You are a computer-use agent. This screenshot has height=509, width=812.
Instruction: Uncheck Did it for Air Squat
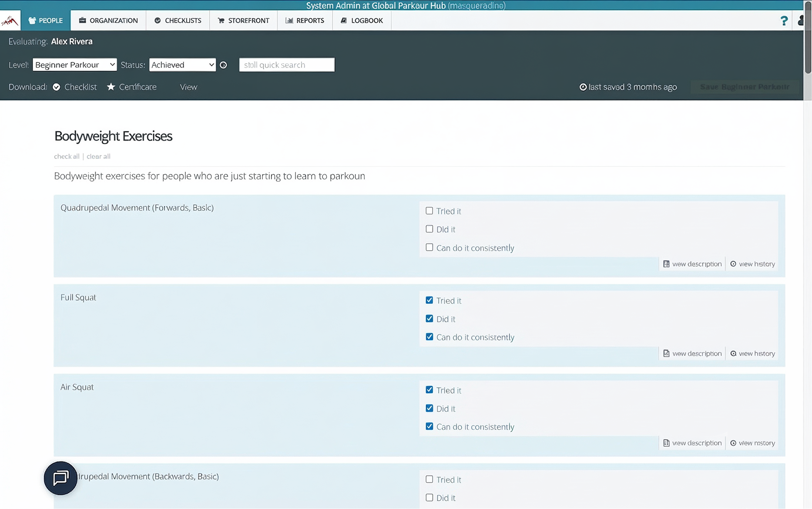point(429,408)
